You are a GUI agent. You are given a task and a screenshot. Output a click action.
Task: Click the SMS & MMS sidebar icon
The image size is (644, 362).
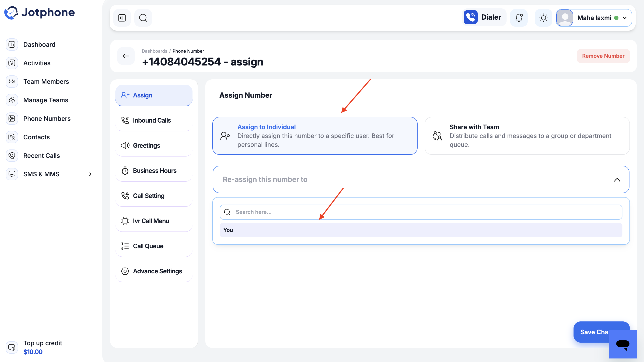tap(12, 174)
